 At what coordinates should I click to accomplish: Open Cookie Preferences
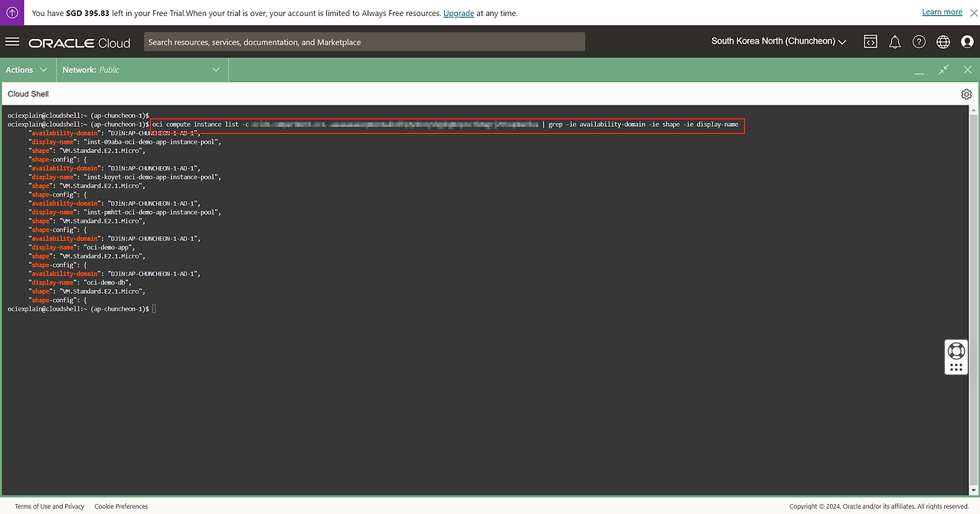(x=121, y=506)
